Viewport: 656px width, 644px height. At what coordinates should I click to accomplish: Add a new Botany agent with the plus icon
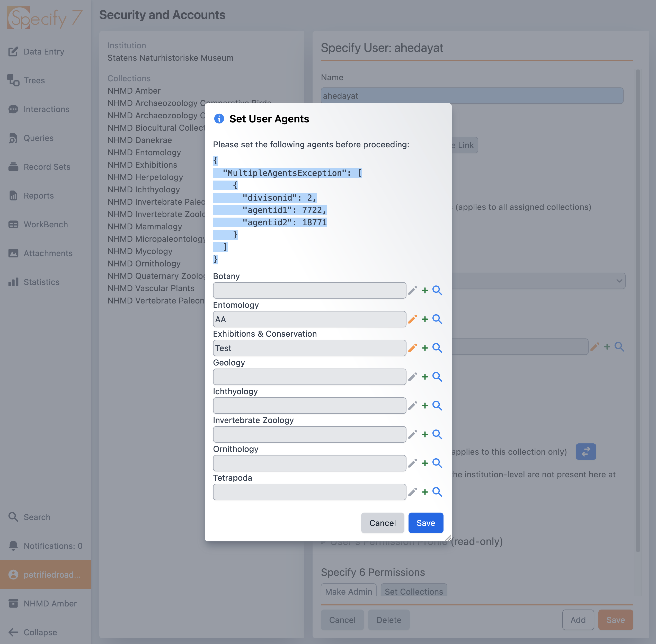pyautogui.click(x=424, y=290)
